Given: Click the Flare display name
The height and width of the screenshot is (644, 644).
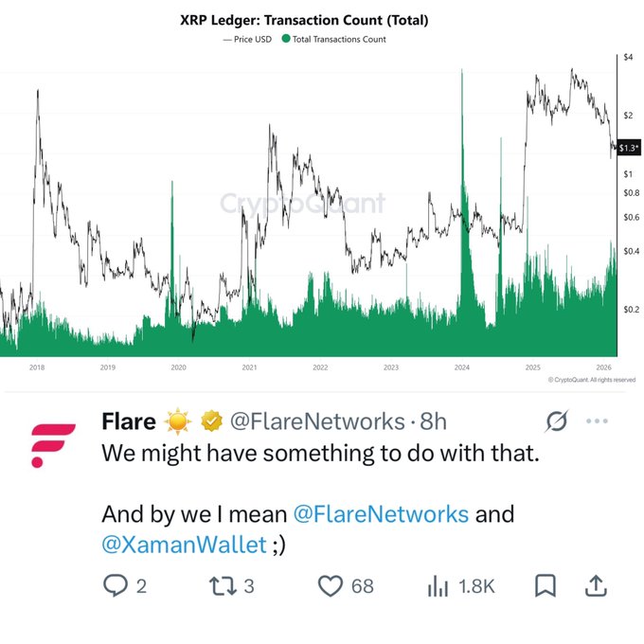Looking at the screenshot, I should [x=129, y=420].
